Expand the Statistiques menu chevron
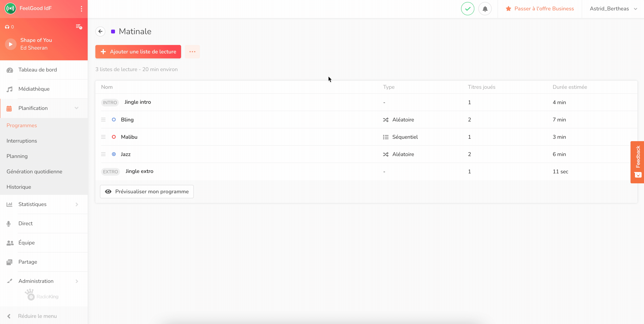The image size is (644, 324). tap(77, 204)
